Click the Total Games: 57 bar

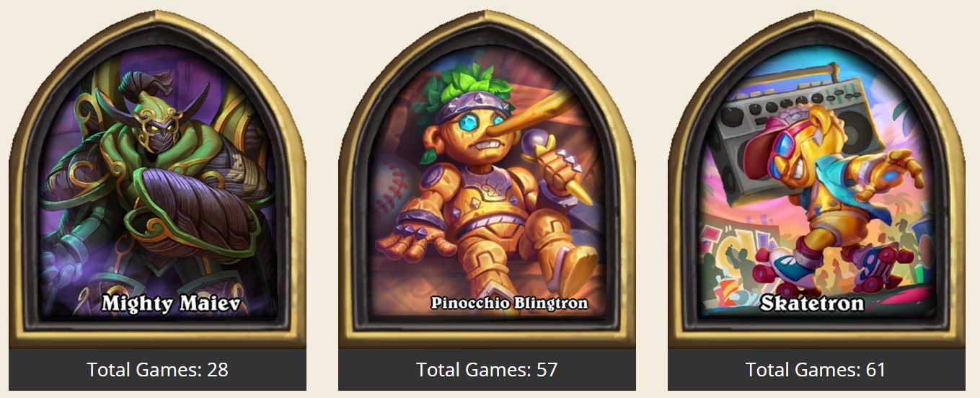[487, 370]
